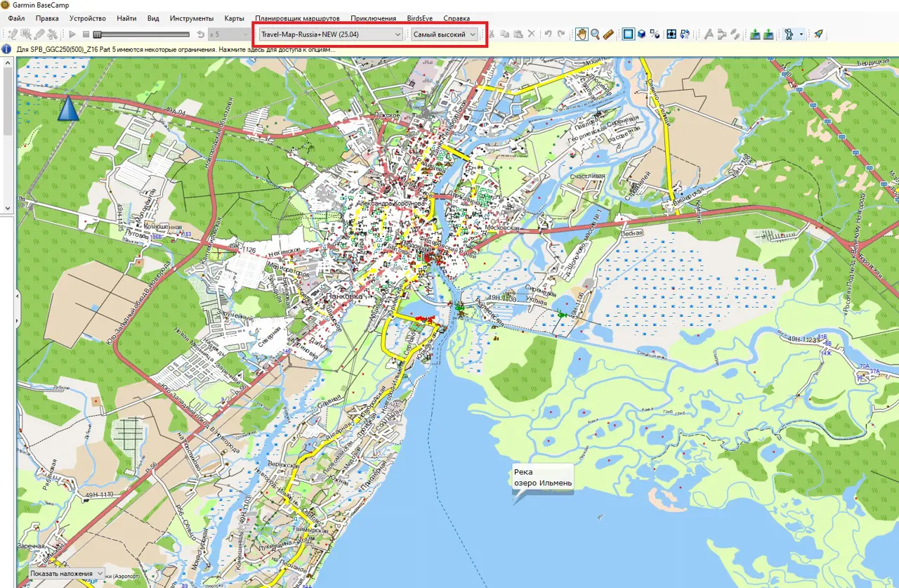899x588 pixels.
Task: Click the find address 'A' toolbar icon
Action: pos(709,34)
